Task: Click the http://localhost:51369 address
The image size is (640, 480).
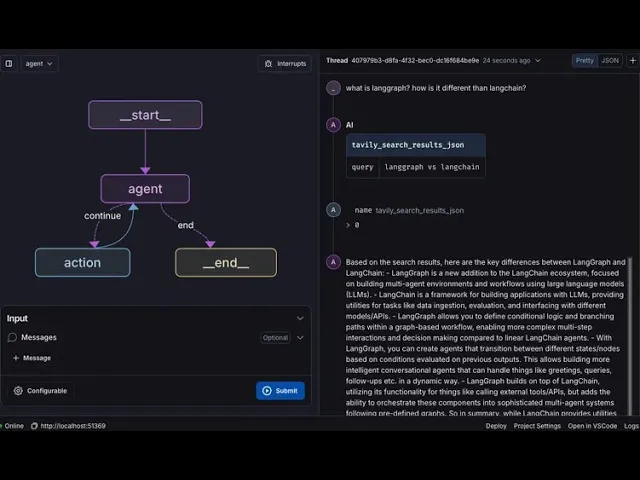Action: [x=73, y=426]
